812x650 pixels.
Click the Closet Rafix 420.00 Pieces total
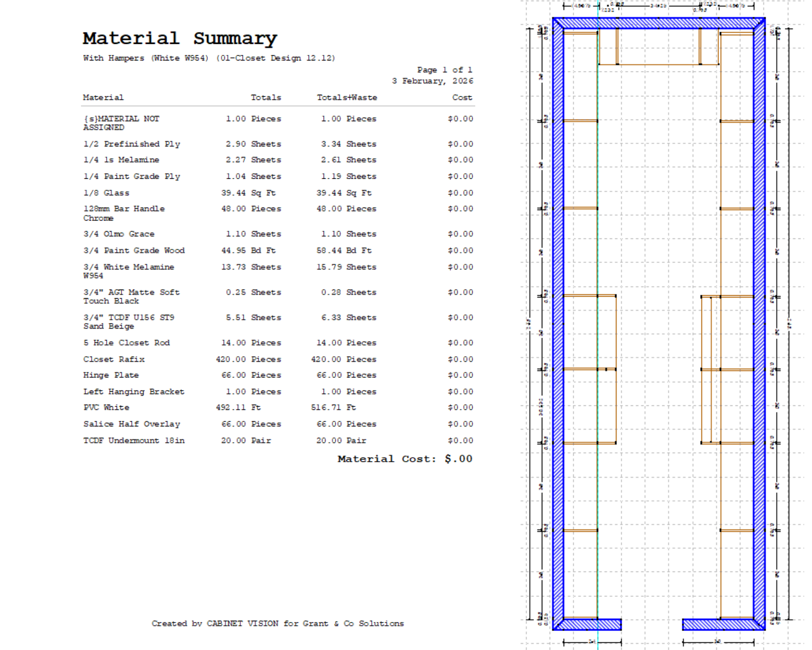[x=248, y=360]
